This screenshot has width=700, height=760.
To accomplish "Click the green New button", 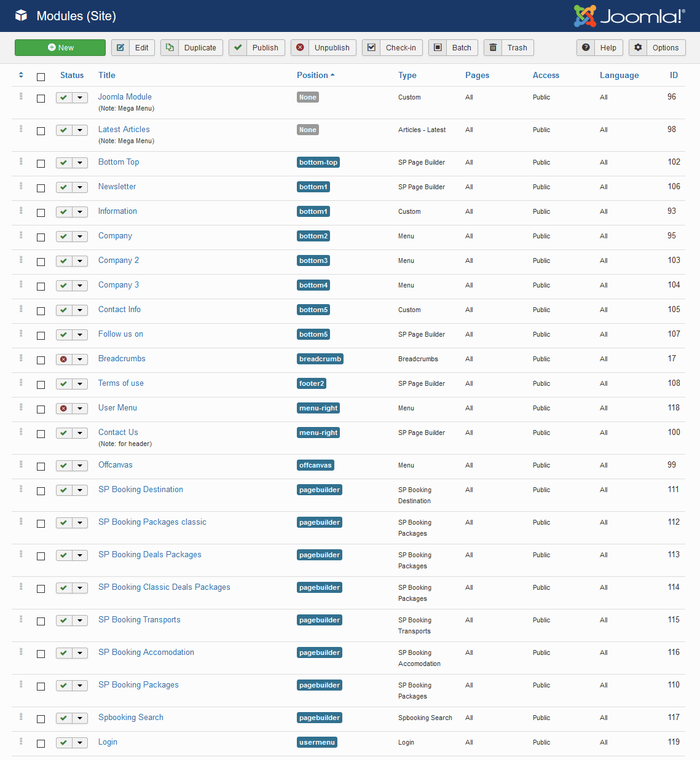I will pyautogui.click(x=60, y=48).
